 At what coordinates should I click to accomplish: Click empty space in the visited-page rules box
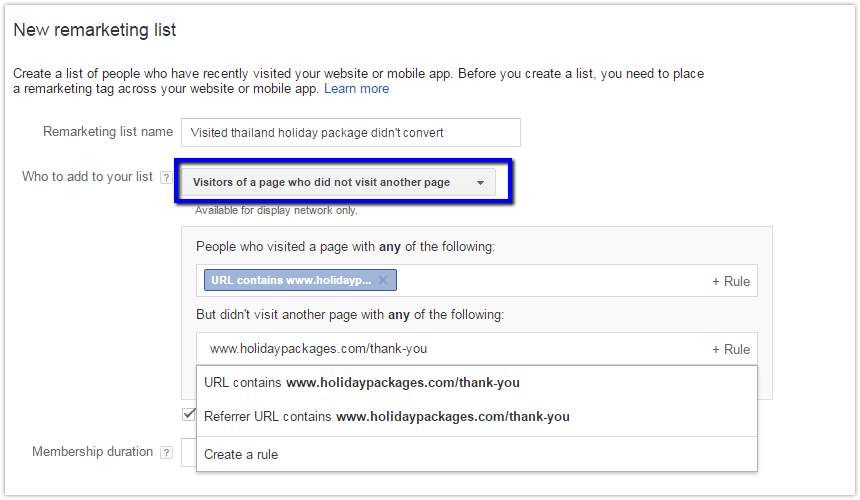point(548,281)
